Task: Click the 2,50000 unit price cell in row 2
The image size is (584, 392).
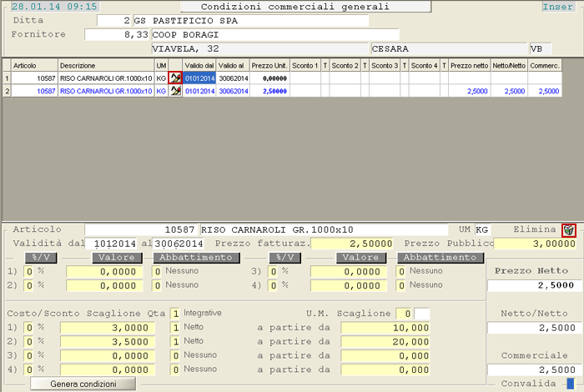Action: [269, 91]
